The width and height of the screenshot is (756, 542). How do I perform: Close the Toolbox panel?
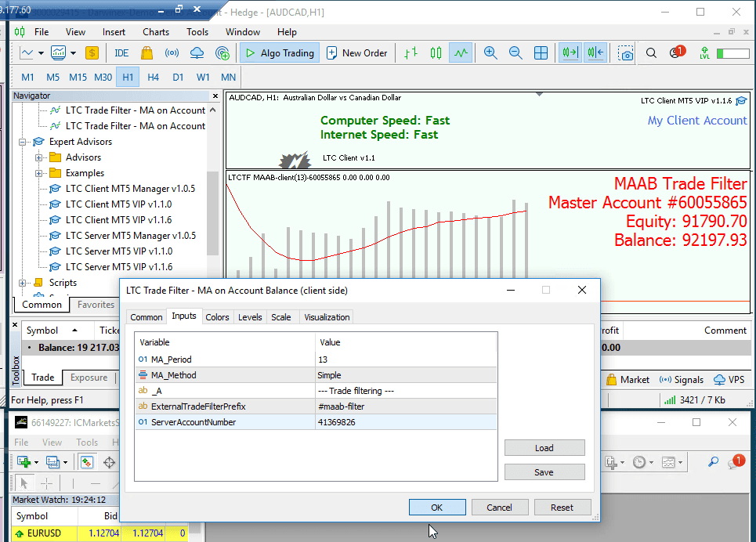[15, 325]
